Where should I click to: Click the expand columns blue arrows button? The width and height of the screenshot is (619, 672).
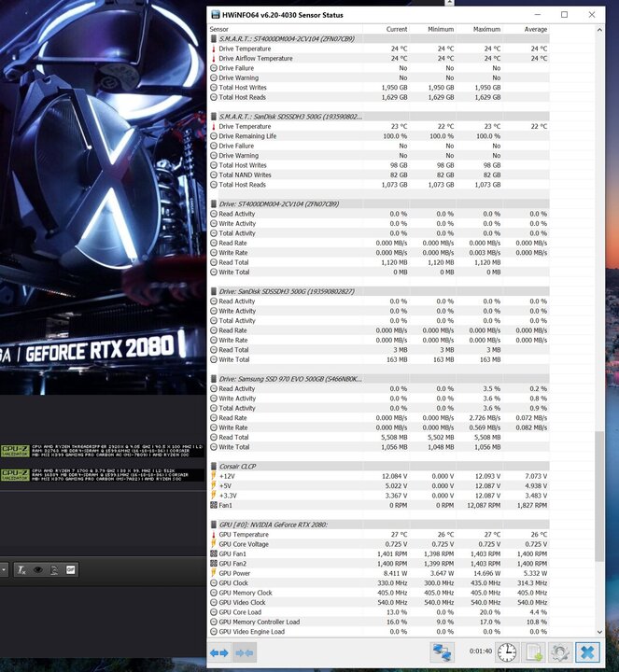coord(219,652)
